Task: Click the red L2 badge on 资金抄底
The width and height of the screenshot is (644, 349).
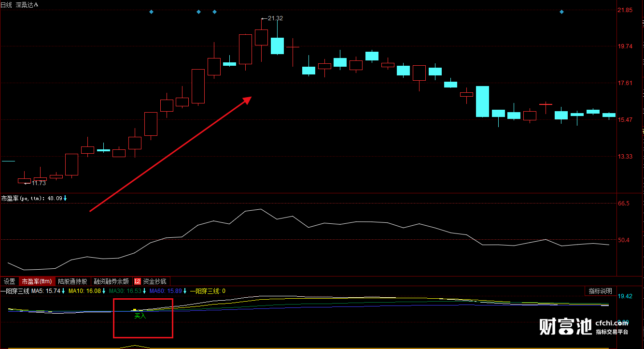Action: 138,281
